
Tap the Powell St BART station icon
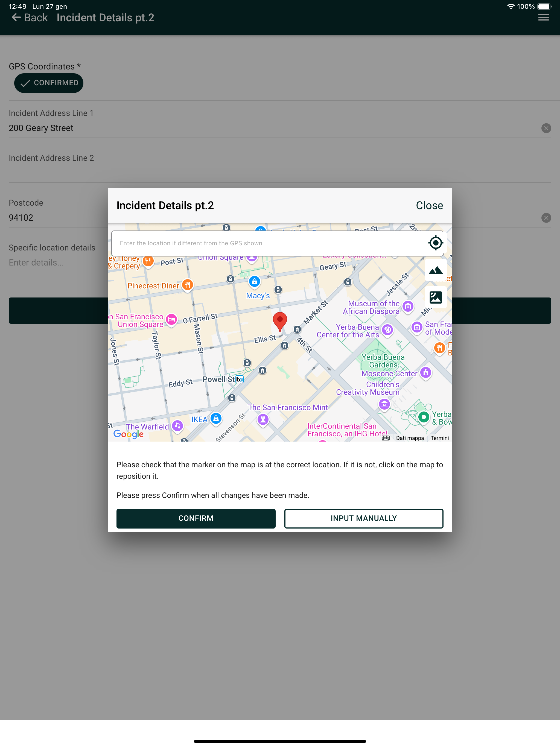tap(240, 379)
